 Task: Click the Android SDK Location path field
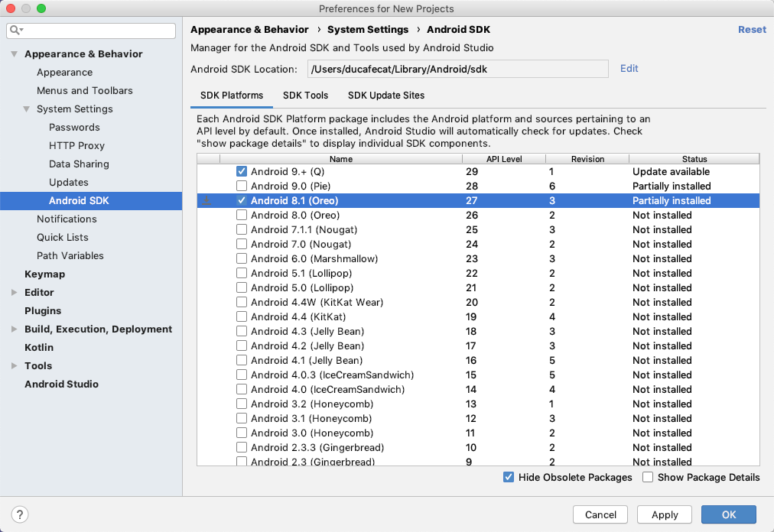coord(457,69)
